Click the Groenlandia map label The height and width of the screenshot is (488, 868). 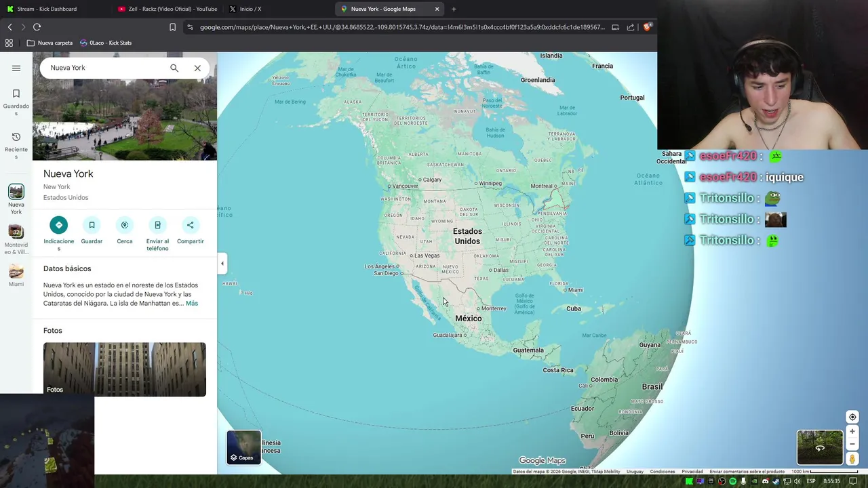click(x=538, y=80)
